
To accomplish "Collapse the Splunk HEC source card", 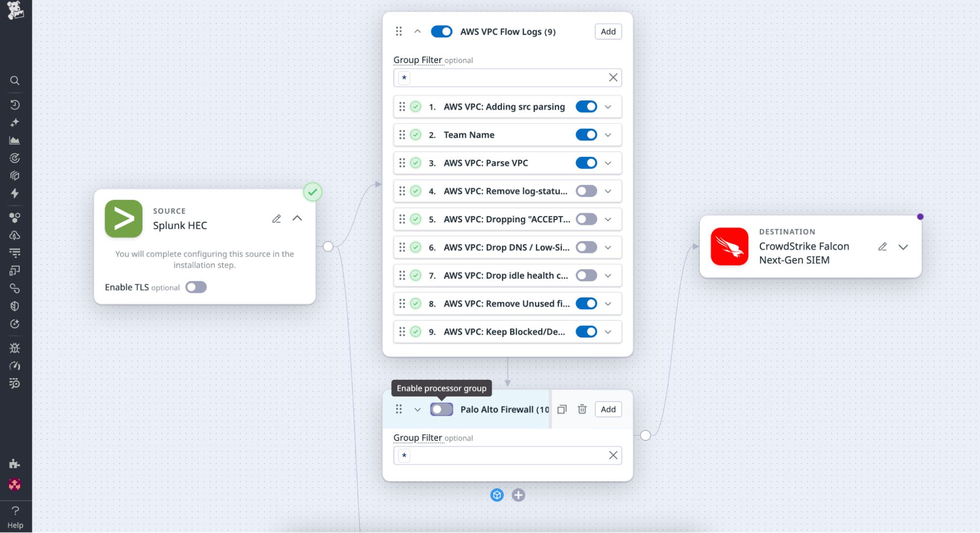I will coord(298,218).
